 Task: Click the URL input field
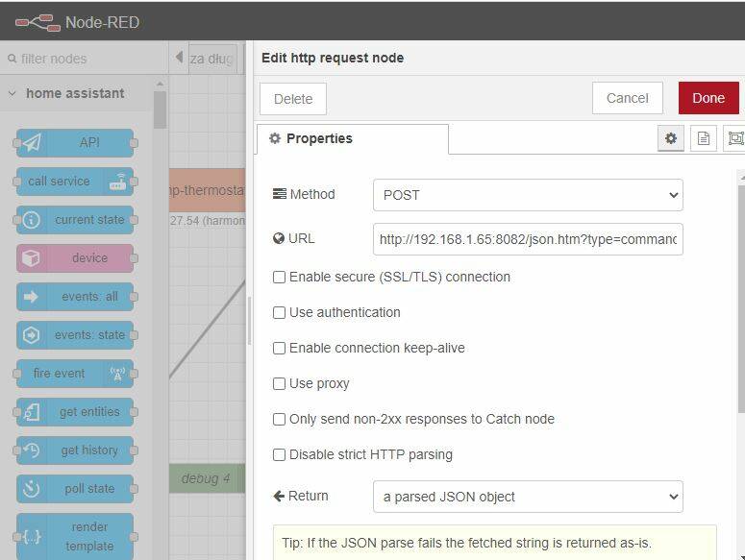click(x=528, y=239)
